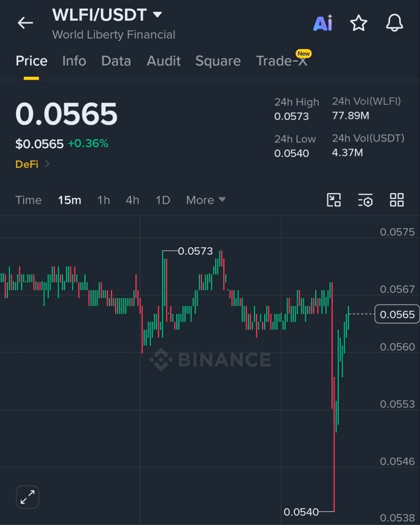Tap the 0.0565 current price label on axis
This screenshot has height=525, width=420.
[x=397, y=314]
